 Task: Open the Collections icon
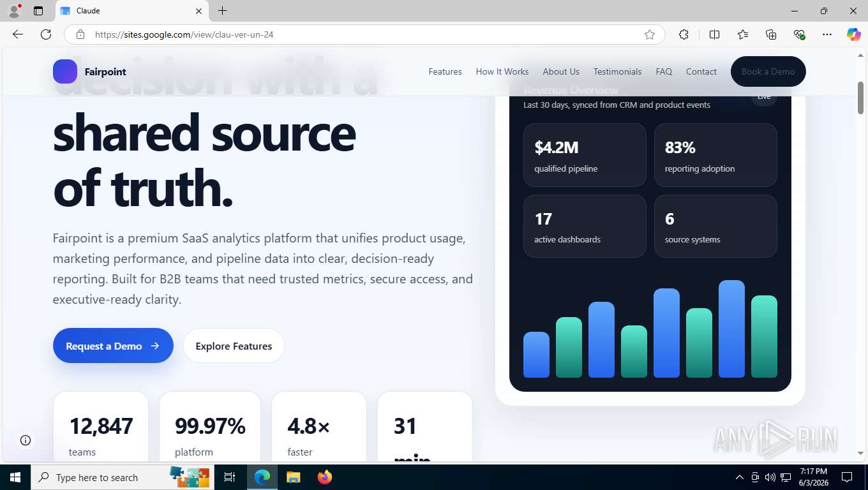[771, 34]
